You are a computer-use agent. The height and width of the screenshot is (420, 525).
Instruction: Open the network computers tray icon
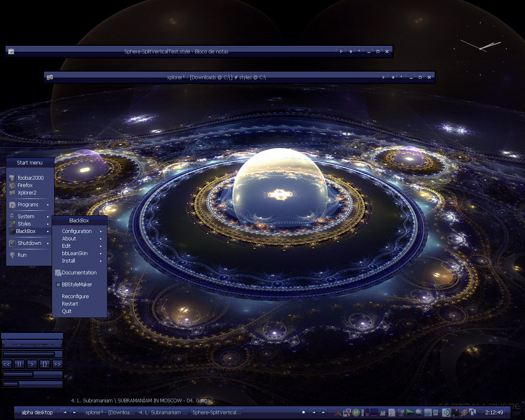click(x=347, y=413)
